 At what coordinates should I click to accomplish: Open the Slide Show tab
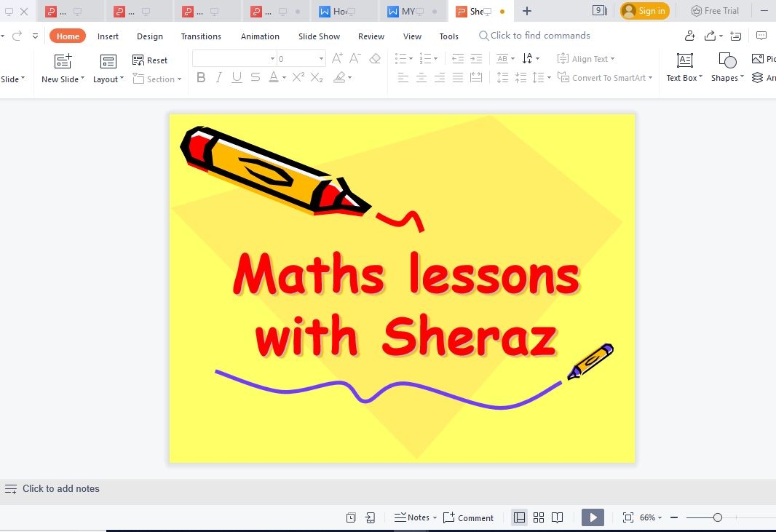tap(320, 36)
